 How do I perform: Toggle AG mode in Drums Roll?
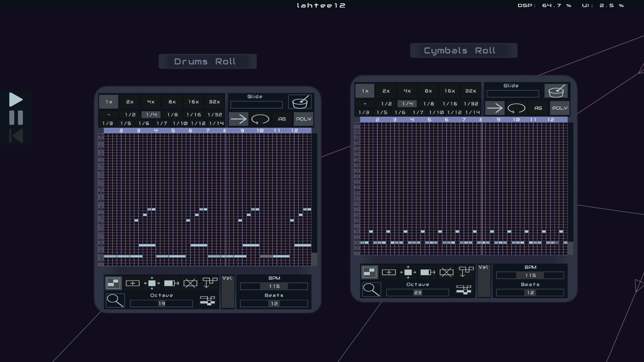[x=282, y=119]
